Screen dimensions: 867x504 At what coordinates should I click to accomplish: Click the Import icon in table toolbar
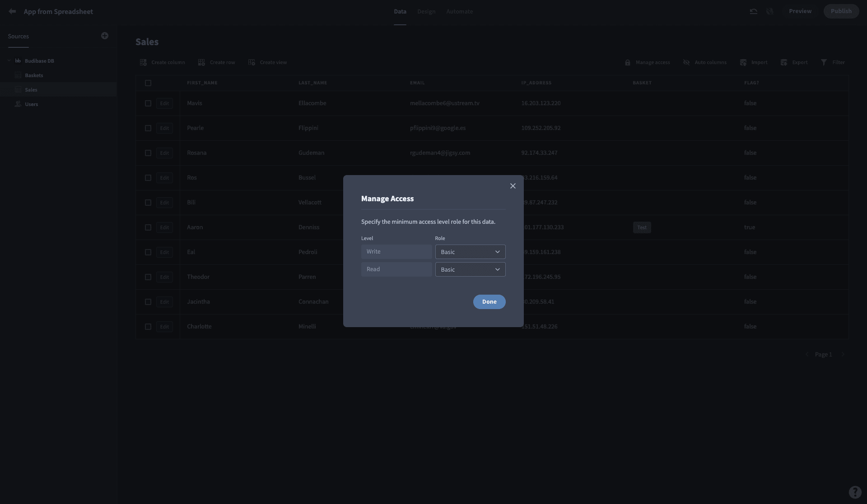pos(743,62)
